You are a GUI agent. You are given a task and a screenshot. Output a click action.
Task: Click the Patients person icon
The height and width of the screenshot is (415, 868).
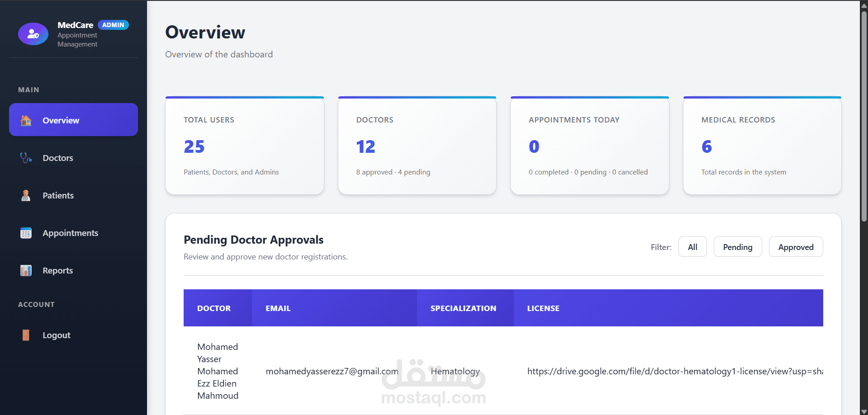pyautogui.click(x=26, y=195)
